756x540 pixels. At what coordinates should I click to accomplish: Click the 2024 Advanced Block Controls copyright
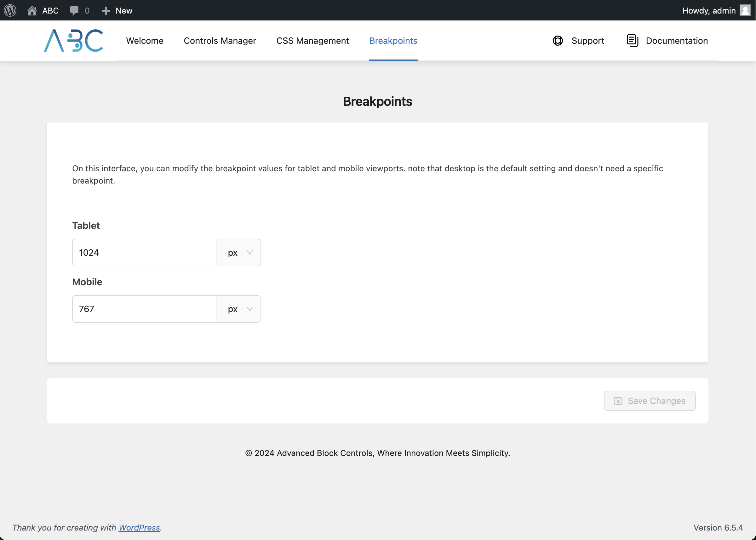377,453
